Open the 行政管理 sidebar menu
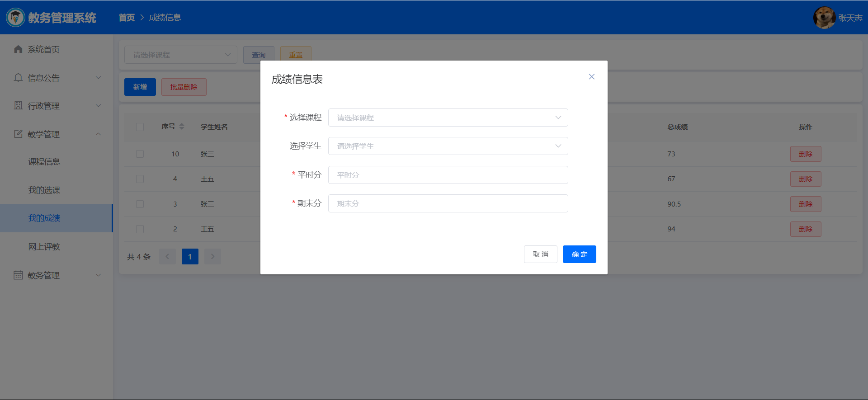 click(57, 106)
